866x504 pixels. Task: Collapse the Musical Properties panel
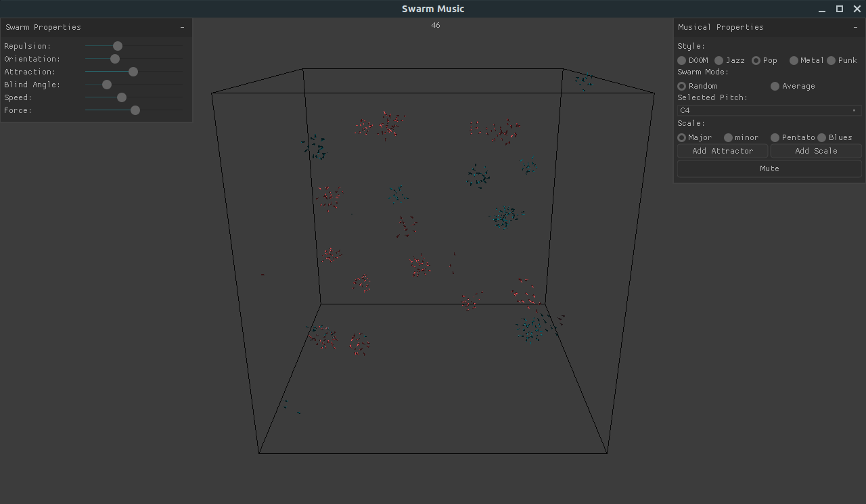pyautogui.click(x=856, y=27)
